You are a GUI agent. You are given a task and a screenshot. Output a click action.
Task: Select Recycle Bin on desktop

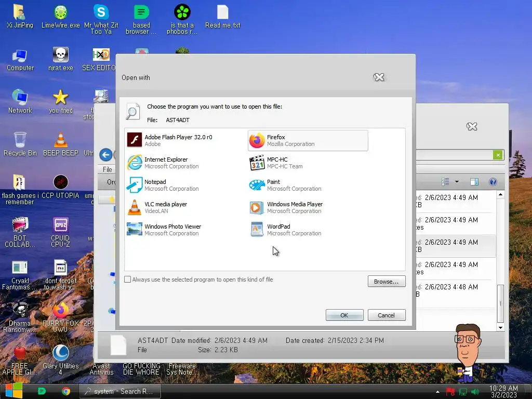click(20, 144)
